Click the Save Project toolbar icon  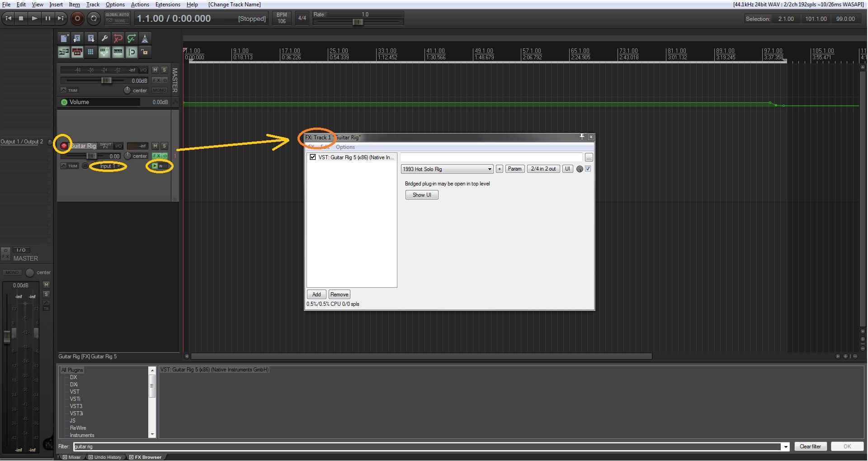[x=91, y=38]
